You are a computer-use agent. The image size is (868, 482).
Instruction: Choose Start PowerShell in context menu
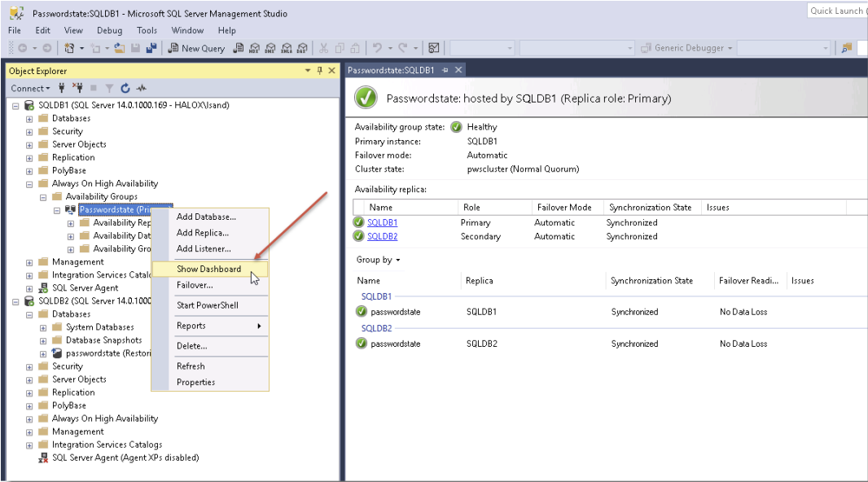point(210,305)
